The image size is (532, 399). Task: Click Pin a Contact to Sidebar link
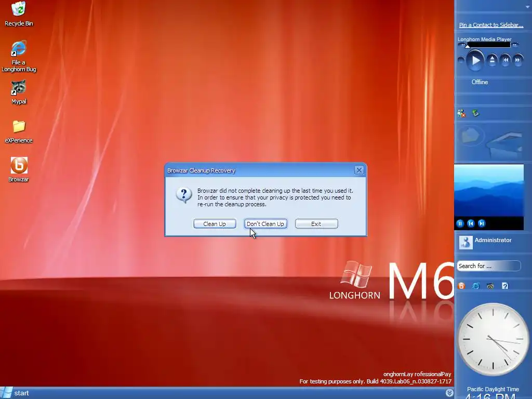tap(491, 25)
